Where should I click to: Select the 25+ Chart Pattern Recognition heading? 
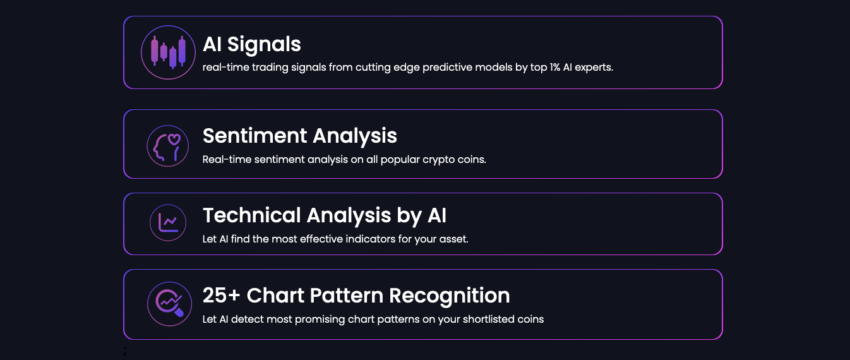click(356, 296)
